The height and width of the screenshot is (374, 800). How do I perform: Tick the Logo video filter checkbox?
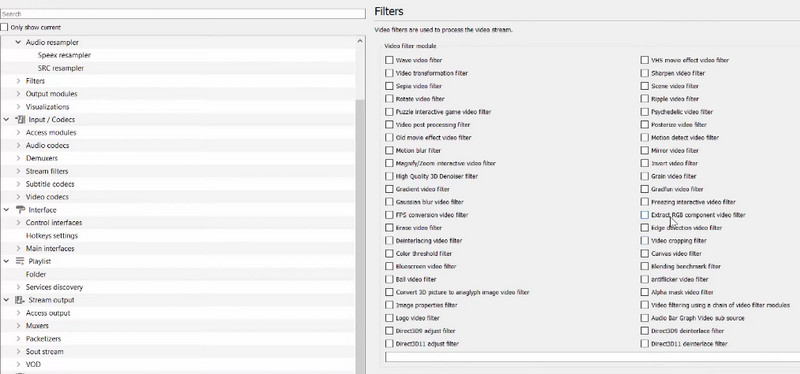389,318
